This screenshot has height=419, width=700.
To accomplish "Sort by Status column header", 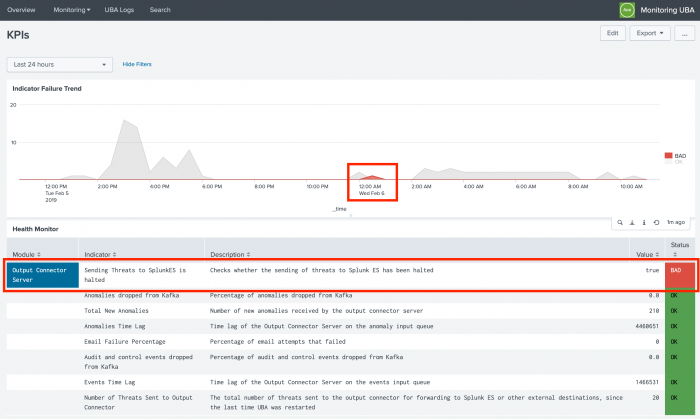I will (679, 249).
